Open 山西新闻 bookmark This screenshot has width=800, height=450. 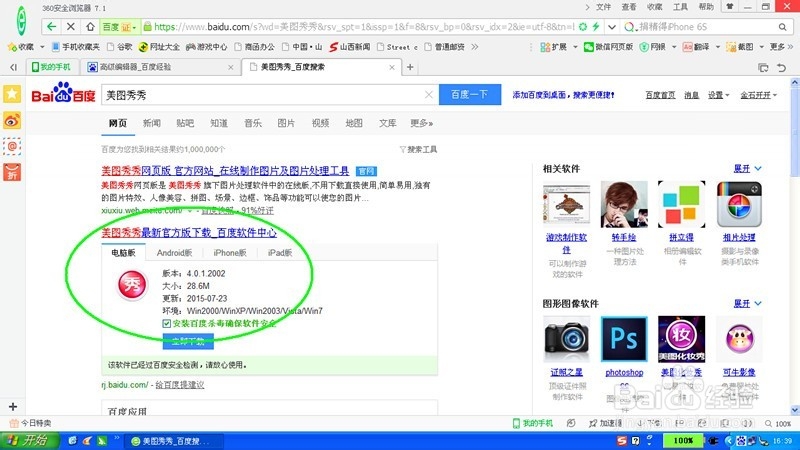point(350,47)
